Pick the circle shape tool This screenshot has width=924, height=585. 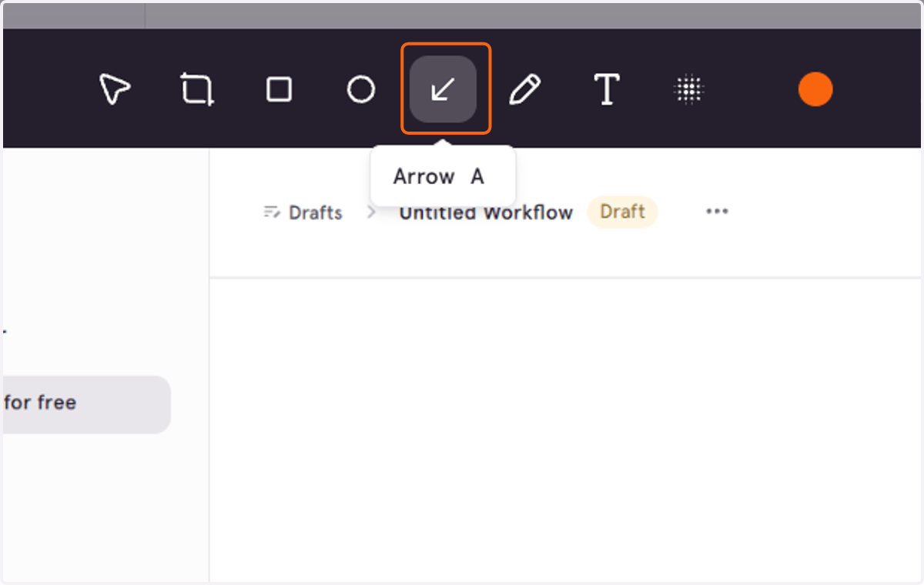[x=361, y=89]
